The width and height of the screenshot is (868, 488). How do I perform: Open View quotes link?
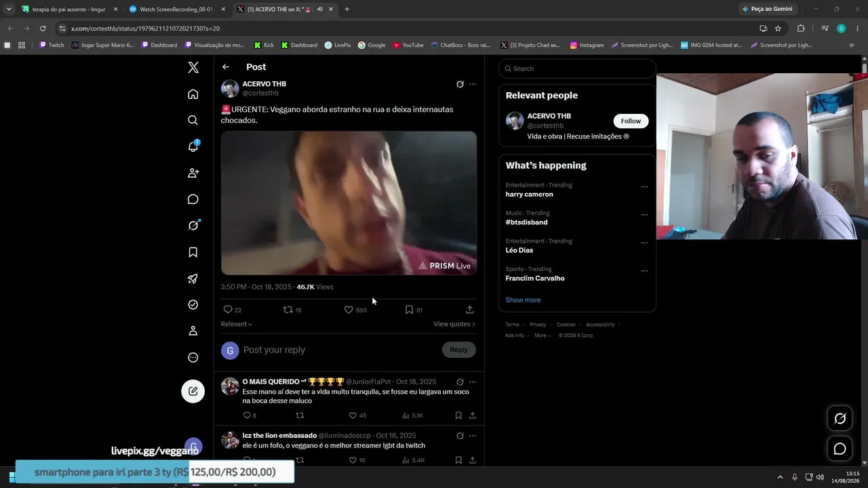click(x=454, y=324)
